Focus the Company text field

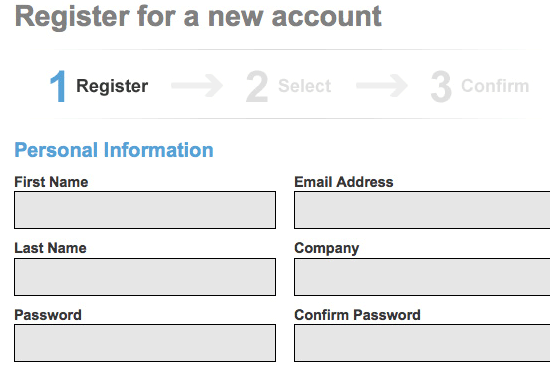tap(422, 277)
